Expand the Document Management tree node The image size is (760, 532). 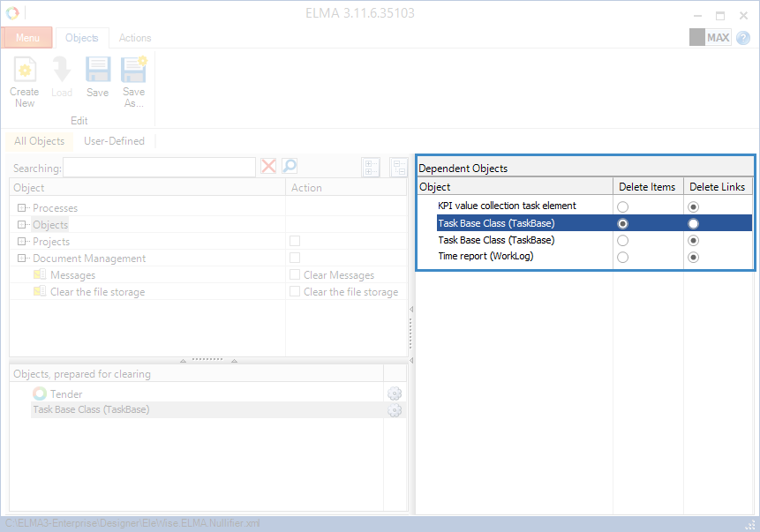pos(22,259)
